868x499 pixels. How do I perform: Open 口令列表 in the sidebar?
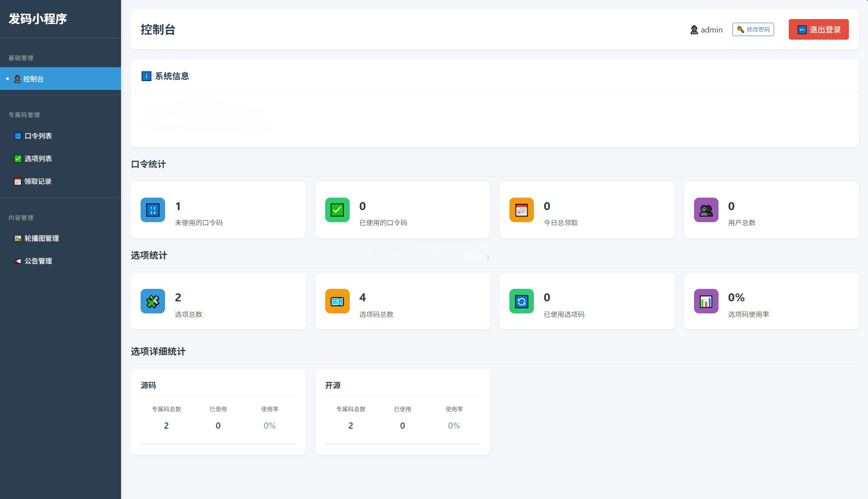point(38,136)
